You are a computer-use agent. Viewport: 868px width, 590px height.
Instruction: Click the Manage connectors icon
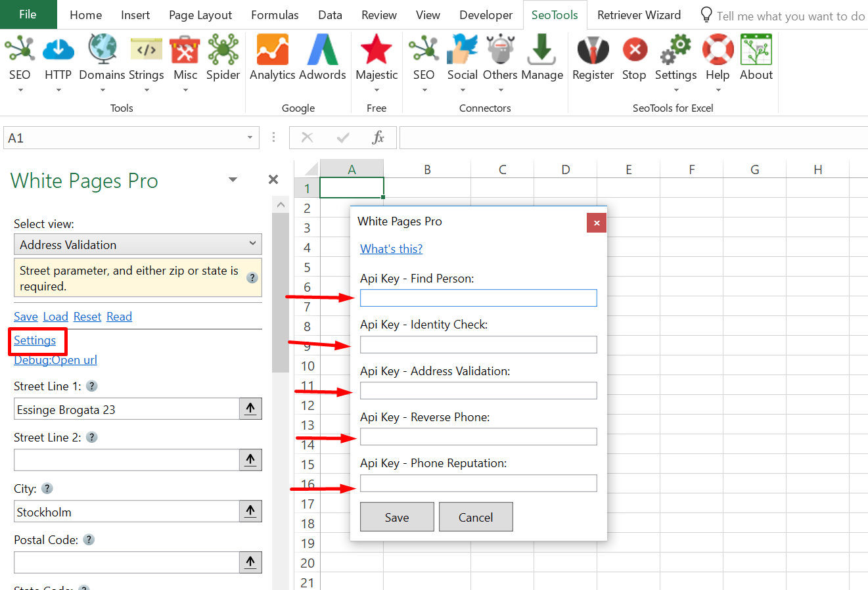coord(542,50)
